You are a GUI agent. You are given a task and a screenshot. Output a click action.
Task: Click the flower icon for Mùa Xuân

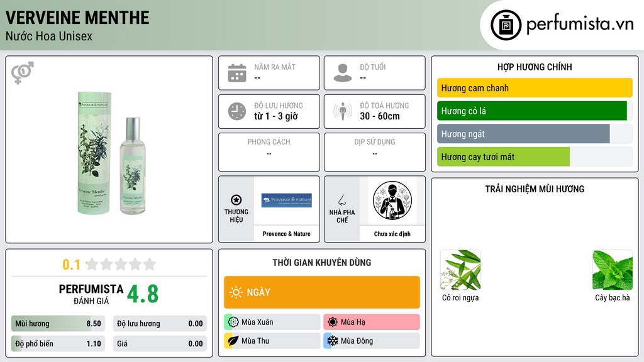[233, 322]
